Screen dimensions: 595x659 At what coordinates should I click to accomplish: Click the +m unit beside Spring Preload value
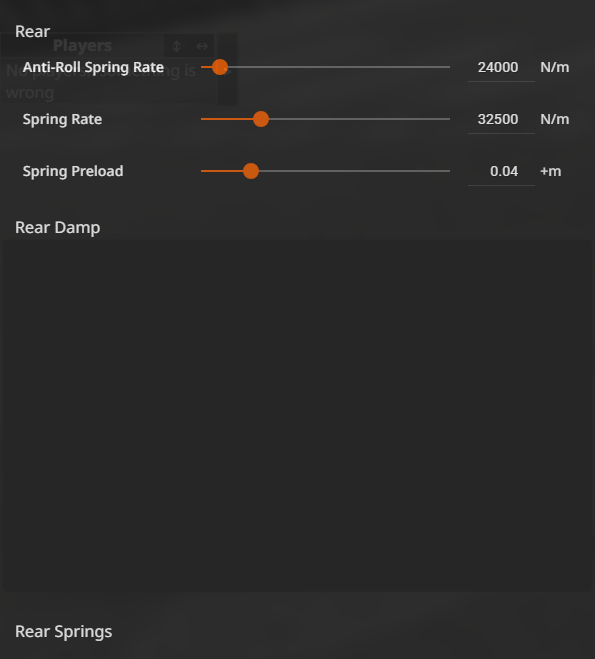pyautogui.click(x=550, y=171)
